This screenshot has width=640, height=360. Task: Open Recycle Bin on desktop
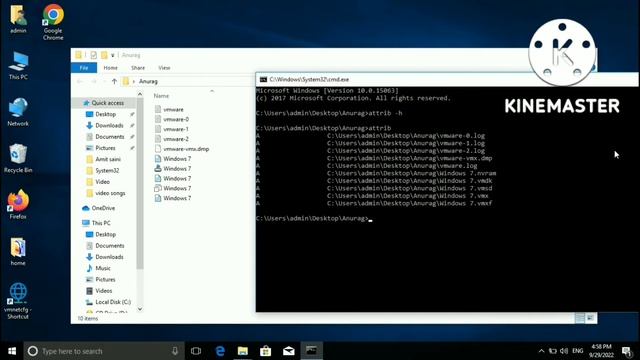click(x=18, y=158)
